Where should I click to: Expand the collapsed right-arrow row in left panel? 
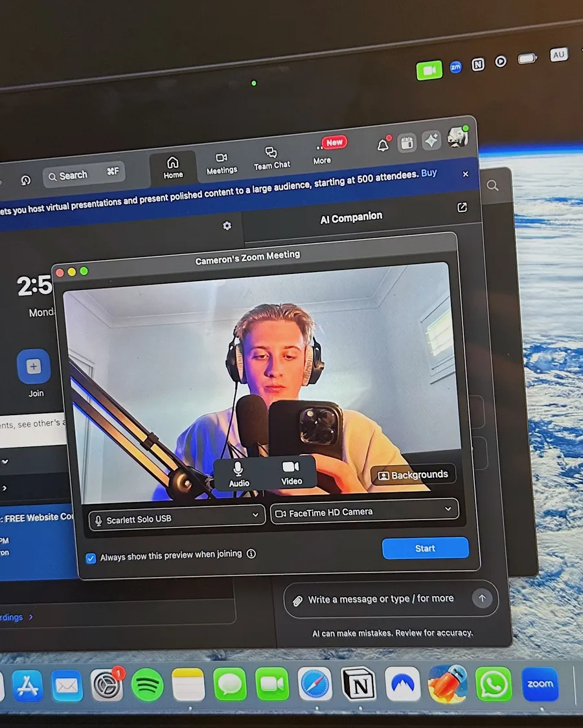[x=5, y=488]
